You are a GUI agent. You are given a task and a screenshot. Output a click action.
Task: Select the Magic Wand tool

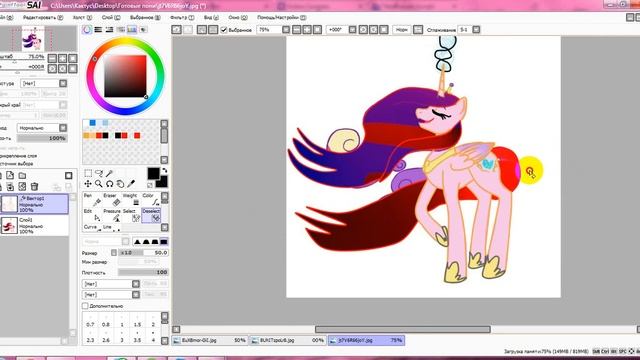[109, 173]
